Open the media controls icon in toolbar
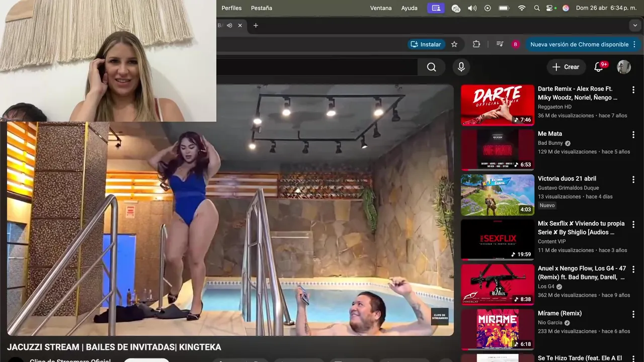Image resolution: width=644 pixels, height=362 pixels. point(500,44)
